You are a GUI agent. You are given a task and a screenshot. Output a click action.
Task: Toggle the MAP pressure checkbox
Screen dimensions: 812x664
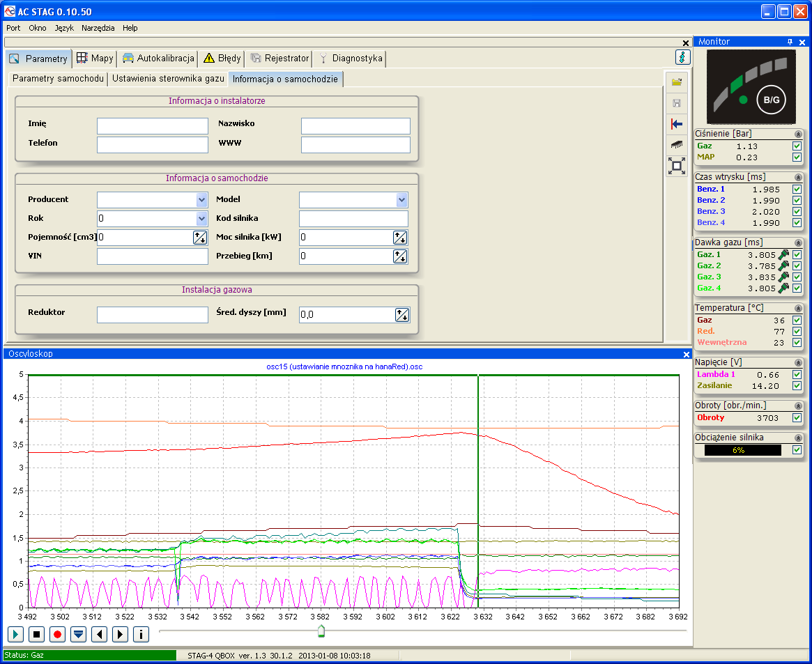click(797, 157)
